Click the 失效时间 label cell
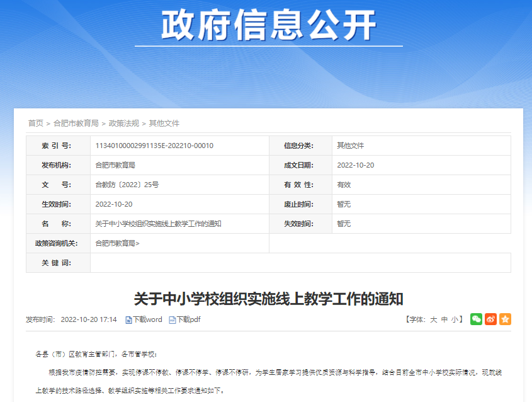 (300, 224)
